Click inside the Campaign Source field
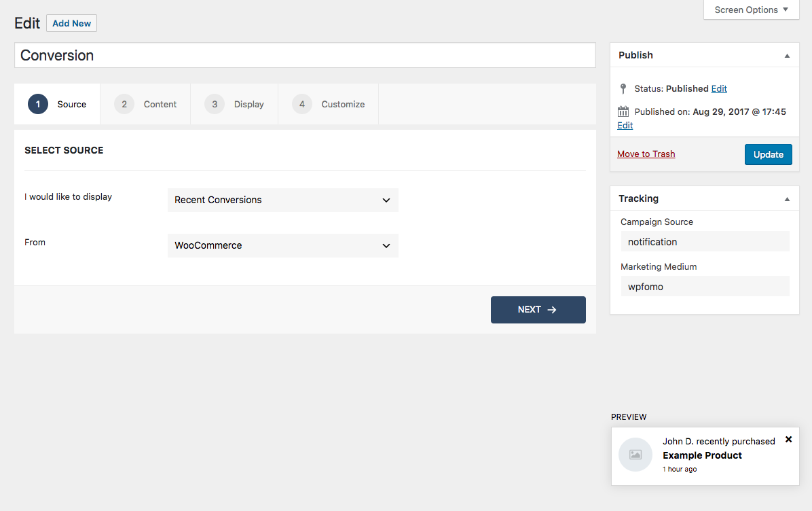Screen dimensions: 812x511 705,241
